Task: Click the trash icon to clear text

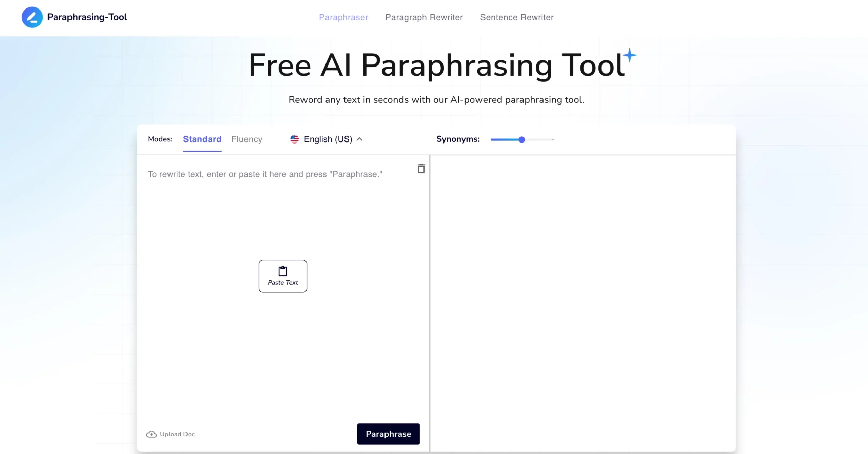Action: (x=421, y=169)
